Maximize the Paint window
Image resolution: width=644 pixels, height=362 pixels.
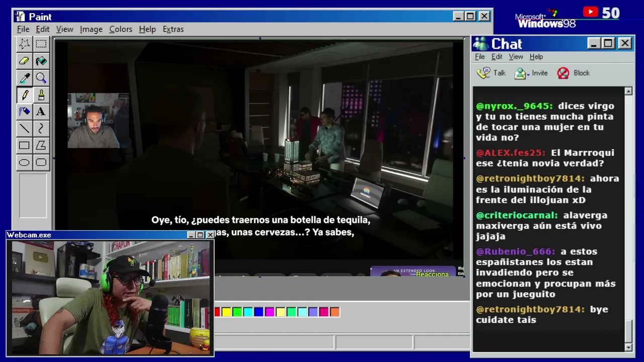pyautogui.click(x=470, y=16)
